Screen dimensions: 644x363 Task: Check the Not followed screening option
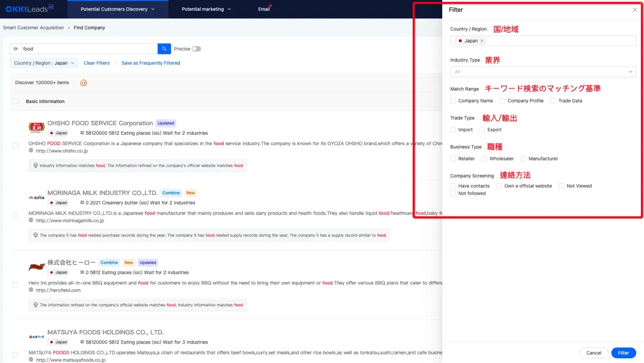pyautogui.click(x=453, y=194)
